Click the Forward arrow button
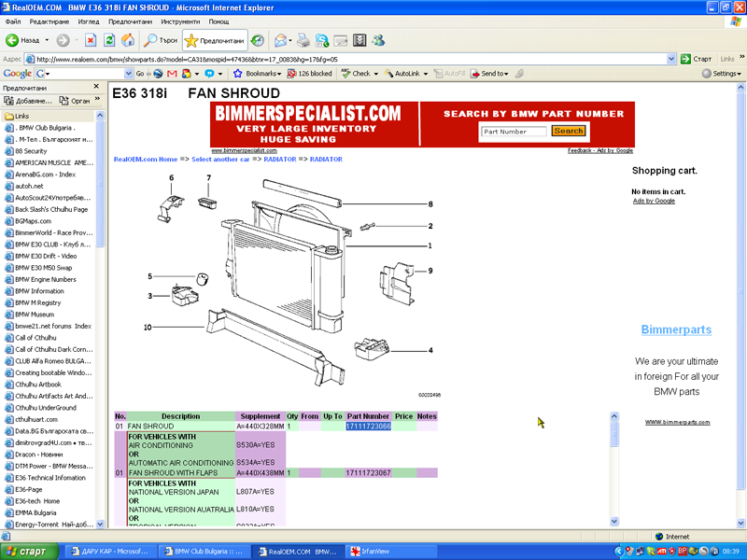The image size is (747, 560). coord(63,40)
